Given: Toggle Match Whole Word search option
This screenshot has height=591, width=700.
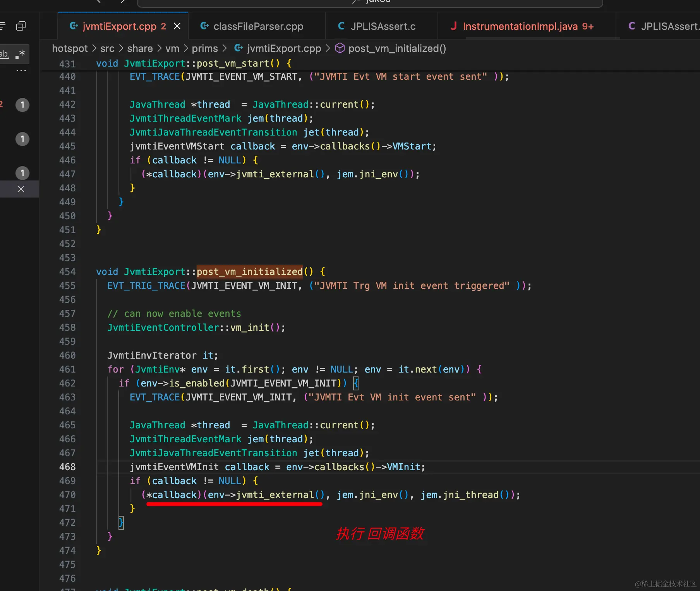Looking at the screenshot, I should (x=5, y=54).
